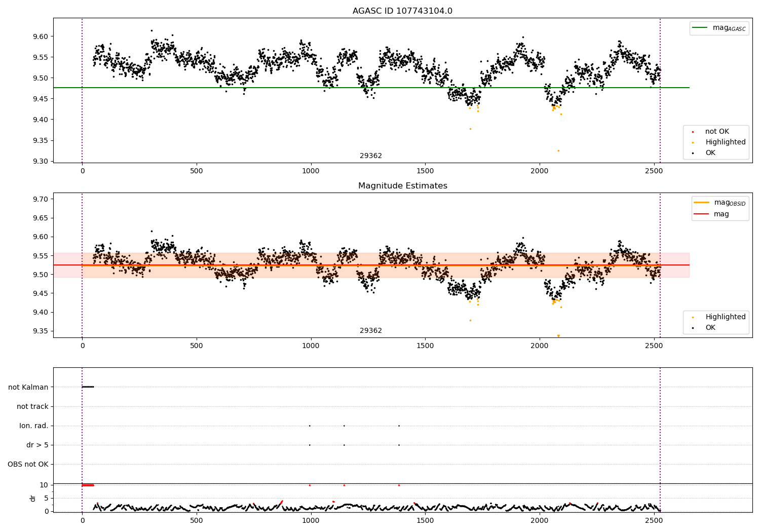This screenshot has height=532, width=760.
Task: Click the '29362' label in the top plot
Action: 371,156
